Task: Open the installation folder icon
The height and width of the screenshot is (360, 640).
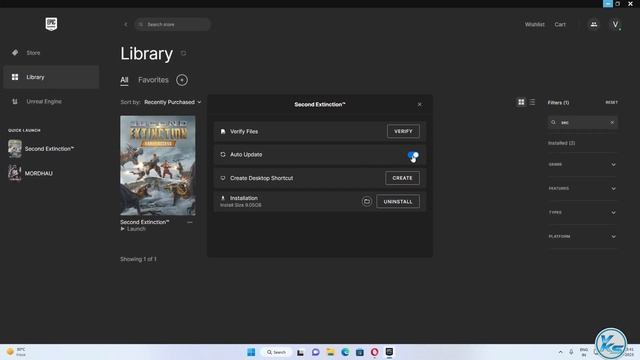Action: coord(367,202)
